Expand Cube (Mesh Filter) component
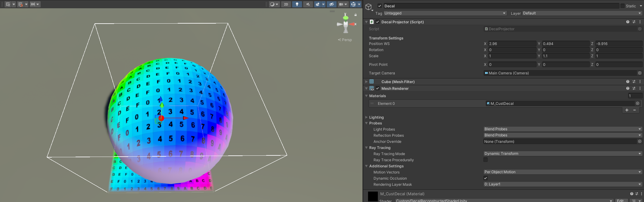This screenshot has height=202, width=644. (367, 82)
